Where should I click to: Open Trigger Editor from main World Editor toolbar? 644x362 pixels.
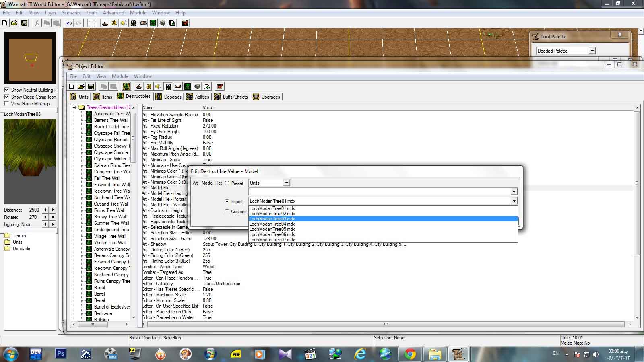point(114,23)
